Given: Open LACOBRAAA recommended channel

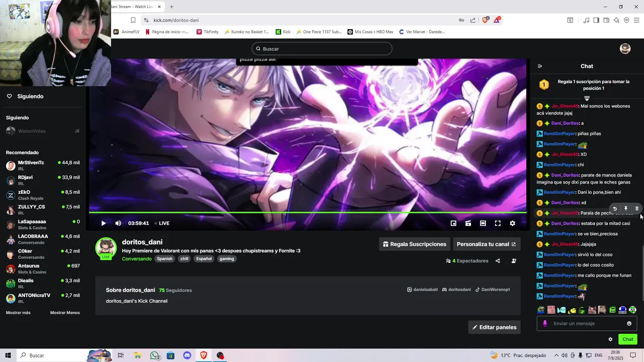Looking at the screenshot, I should (x=42, y=239).
